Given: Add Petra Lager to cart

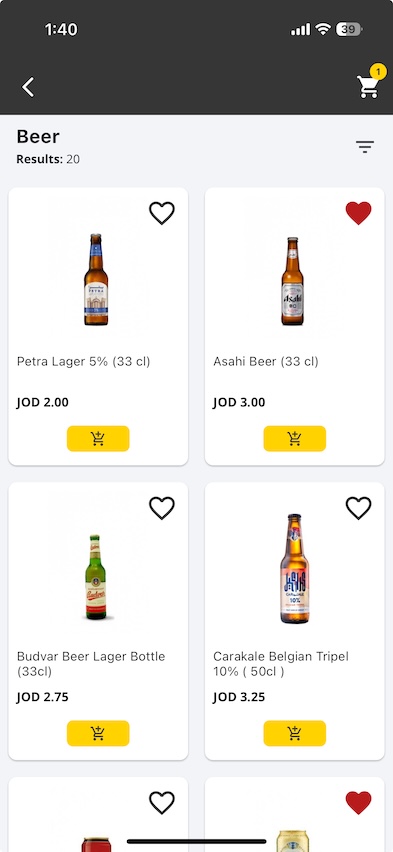Looking at the screenshot, I should (x=98, y=438).
